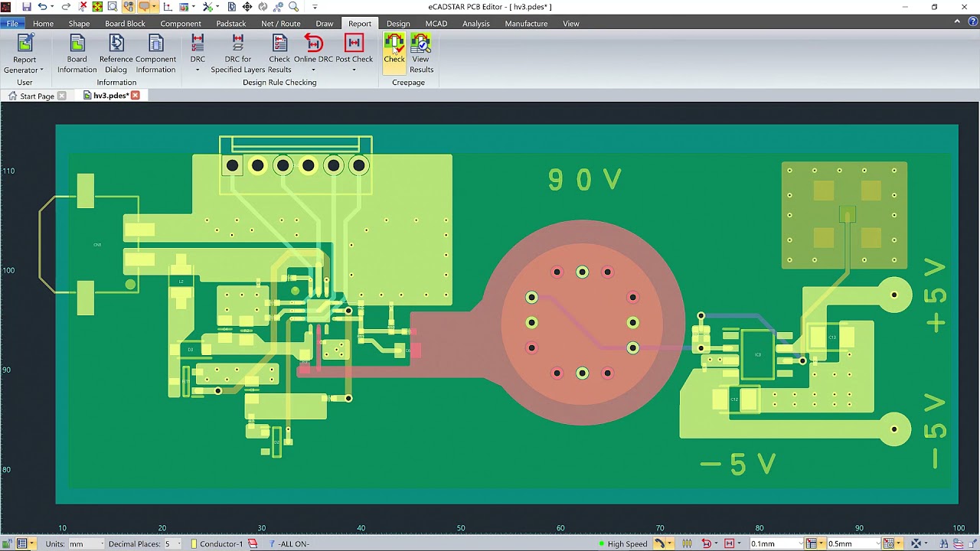Click the Zoom to frame icon in top toolbar

113,7
